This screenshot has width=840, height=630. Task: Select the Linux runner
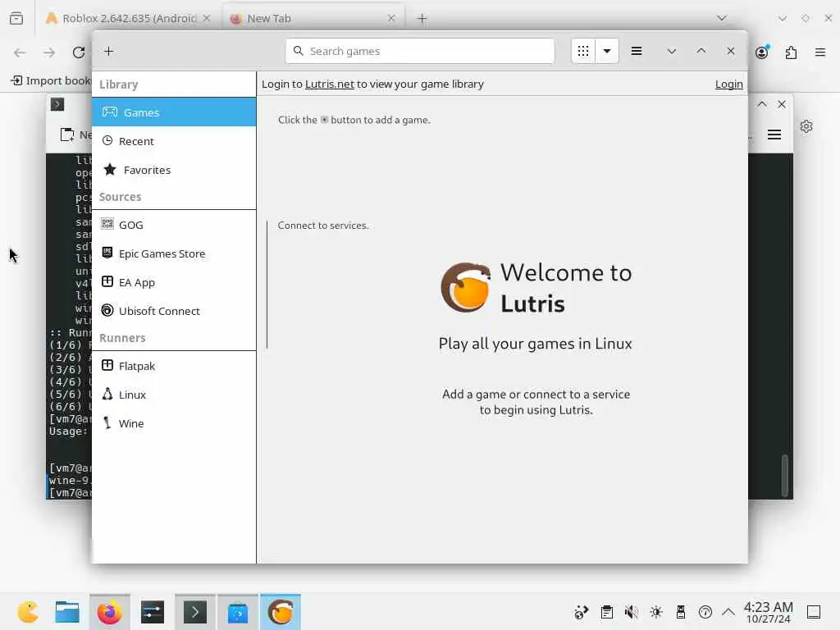pyautogui.click(x=174, y=395)
